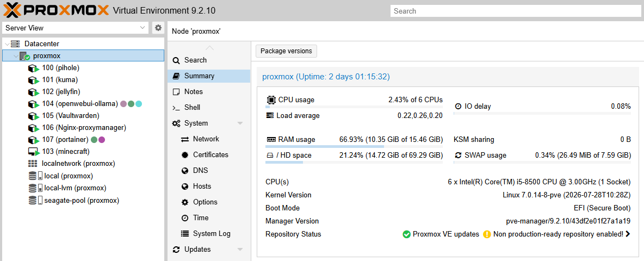Open the Server View settings gear
The width and height of the screenshot is (644, 261).
pyautogui.click(x=158, y=28)
